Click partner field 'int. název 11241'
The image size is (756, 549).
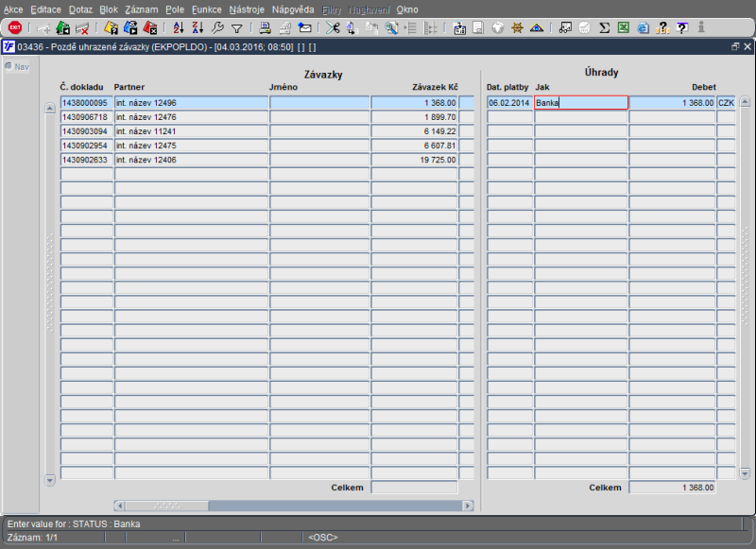[x=192, y=131]
